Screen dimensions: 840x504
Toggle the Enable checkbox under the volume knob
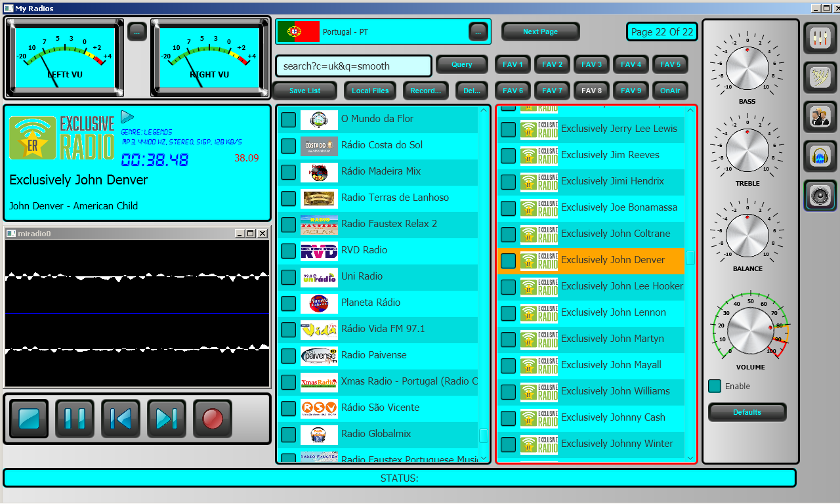(x=715, y=386)
